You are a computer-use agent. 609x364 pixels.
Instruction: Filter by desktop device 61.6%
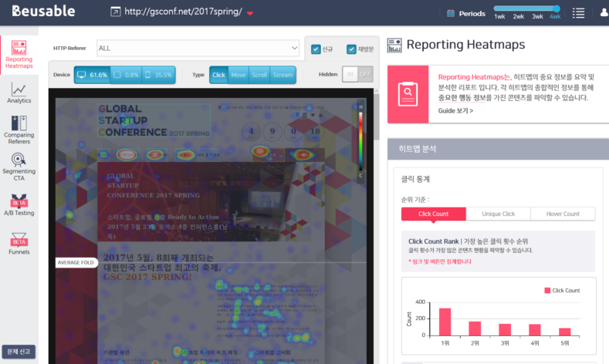tap(92, 75)
